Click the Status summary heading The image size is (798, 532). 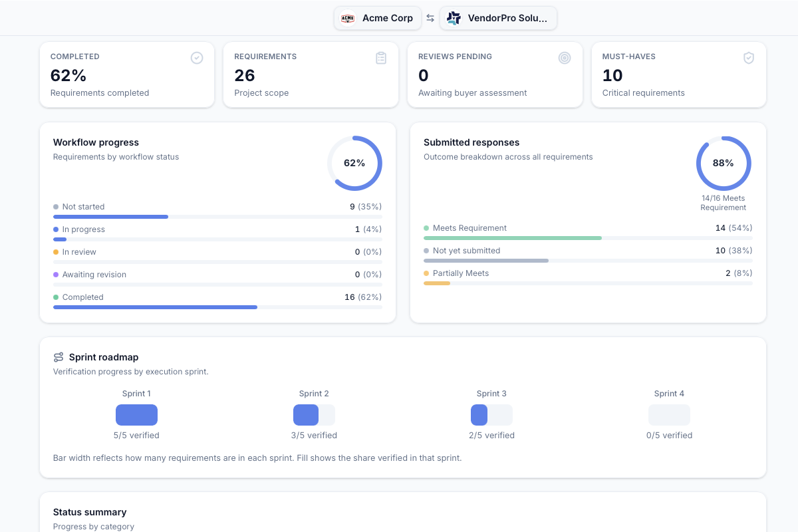coord(90,512)
